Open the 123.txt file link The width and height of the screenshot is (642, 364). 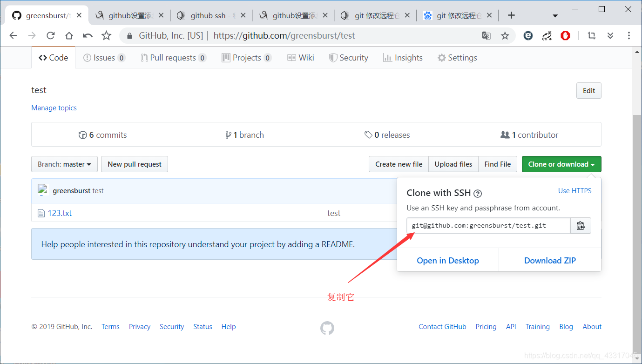click(60, 213)
